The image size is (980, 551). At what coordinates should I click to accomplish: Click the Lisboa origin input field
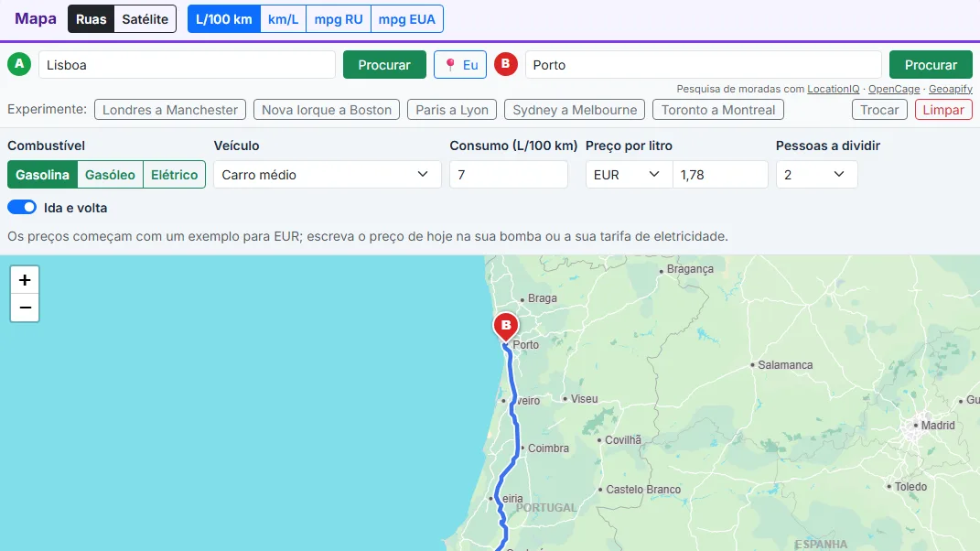click(187, 65)
